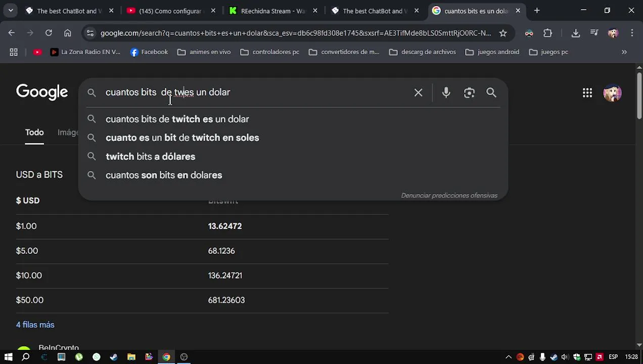Open YouTube bookmark icon
The image size is (643, 364).
tap(37, 52)
